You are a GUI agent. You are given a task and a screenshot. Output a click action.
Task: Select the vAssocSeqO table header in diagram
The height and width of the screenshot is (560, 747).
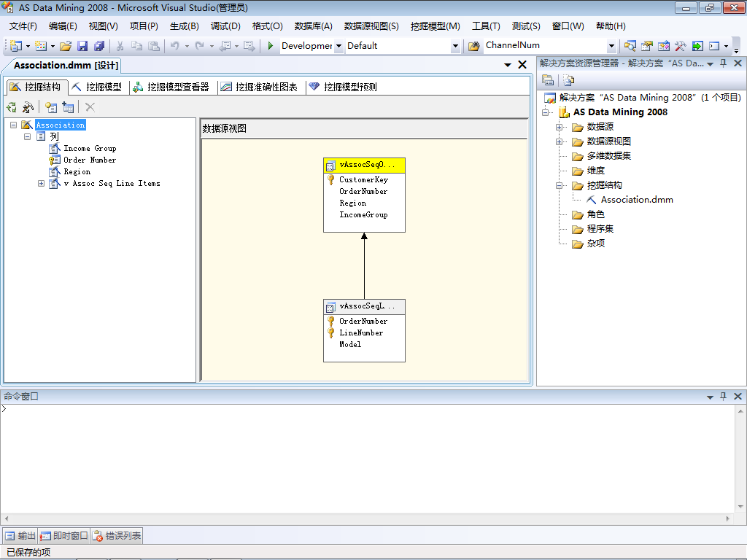[365, 166]
